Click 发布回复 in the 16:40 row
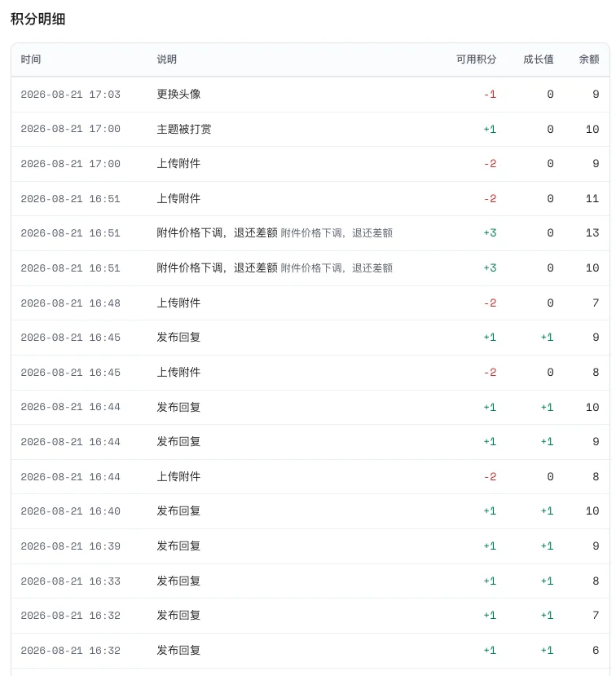Image resolution: width=616 pixels, height=676 pixels. (x=178, y=511)
